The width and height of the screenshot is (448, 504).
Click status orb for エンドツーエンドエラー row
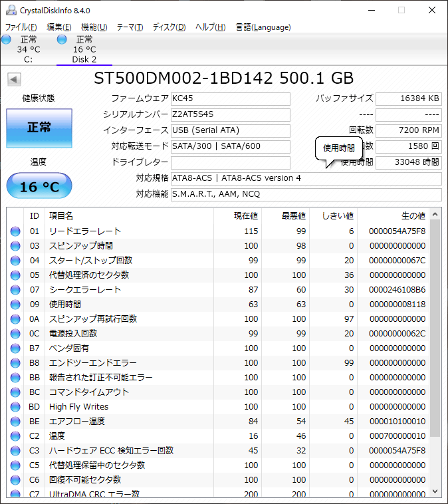coord(15,363)
